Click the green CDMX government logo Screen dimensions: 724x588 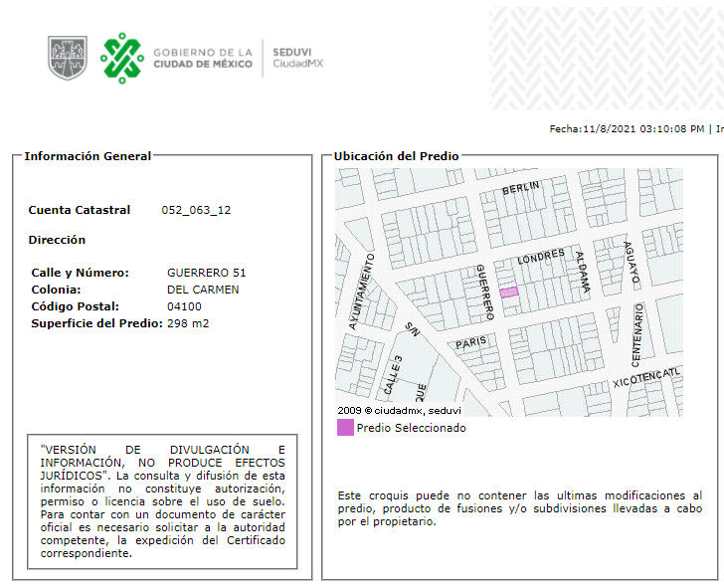pos(122,58)
